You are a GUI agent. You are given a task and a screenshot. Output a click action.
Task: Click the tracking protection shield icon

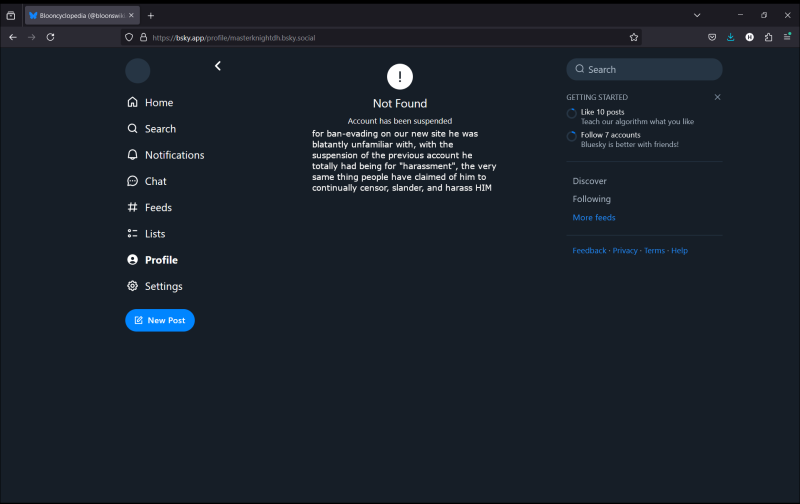[x=129, y=37]
